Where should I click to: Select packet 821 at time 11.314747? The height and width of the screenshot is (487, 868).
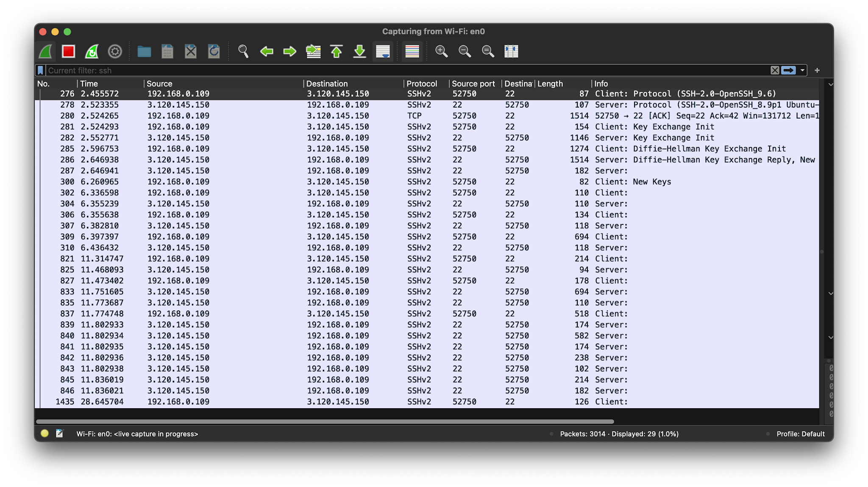(427, 259)
